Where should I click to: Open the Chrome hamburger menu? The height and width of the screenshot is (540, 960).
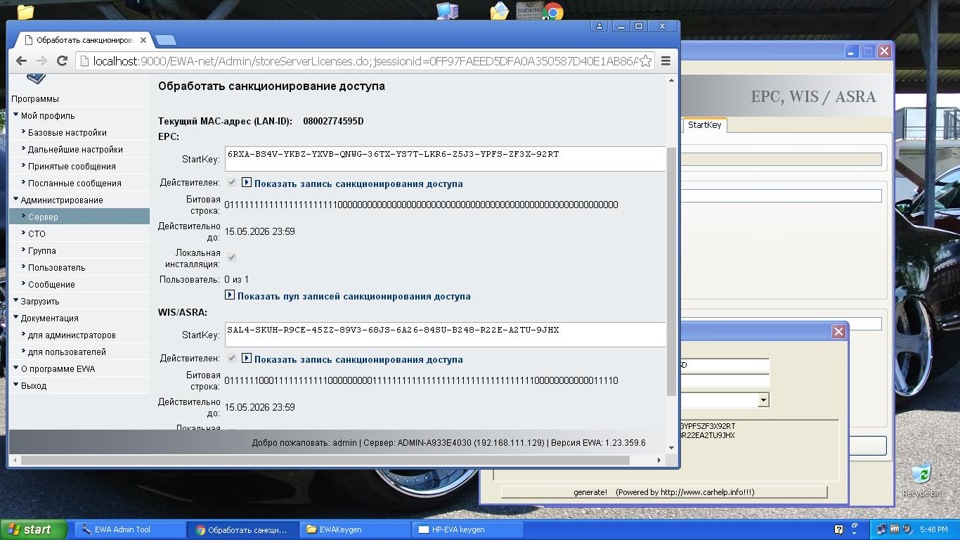pyautogui.click(x=666, y=61)
